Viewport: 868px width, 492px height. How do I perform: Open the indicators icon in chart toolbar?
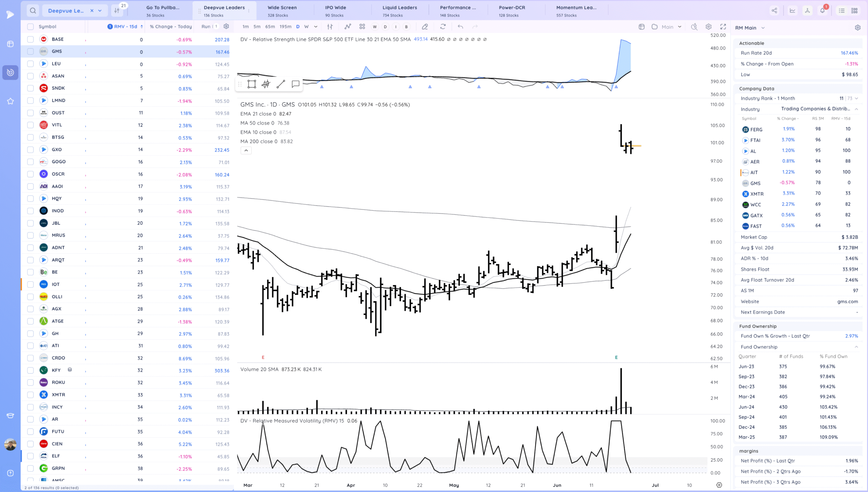point(348,26)
